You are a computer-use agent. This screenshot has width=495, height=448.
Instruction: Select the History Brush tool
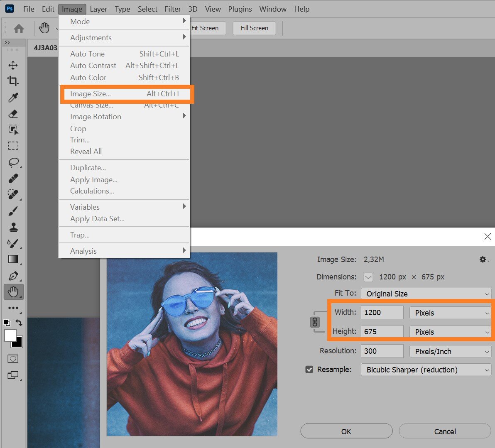tap(13, 243)
